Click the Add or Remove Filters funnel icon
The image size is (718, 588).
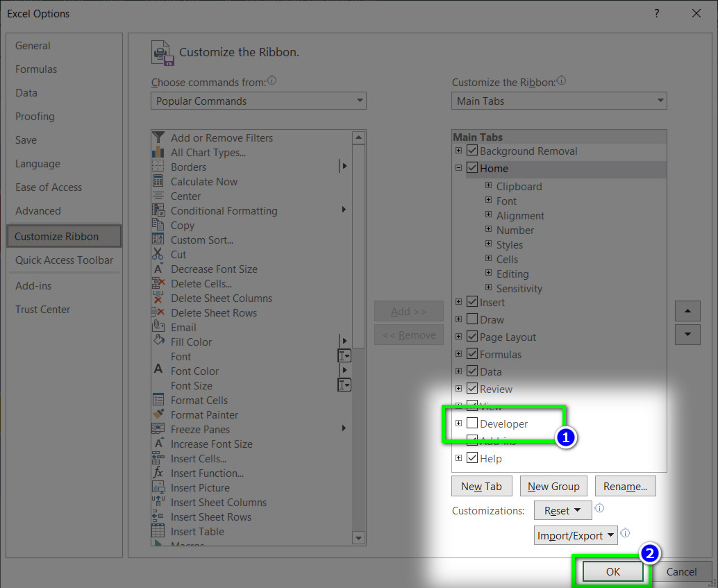158,137
